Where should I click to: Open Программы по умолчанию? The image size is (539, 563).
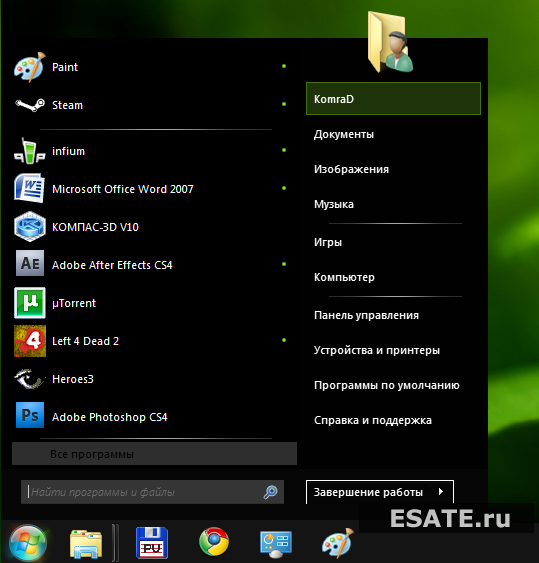coord(386,385)
